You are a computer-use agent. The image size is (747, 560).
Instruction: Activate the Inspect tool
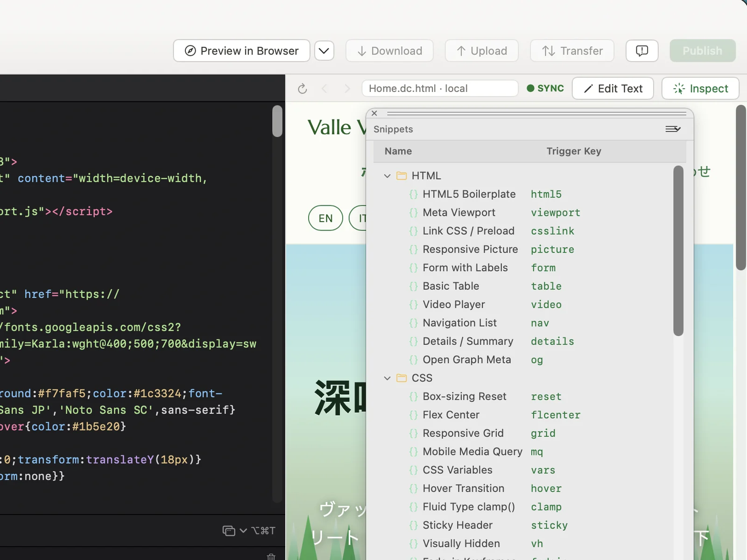tap(700, 89)
